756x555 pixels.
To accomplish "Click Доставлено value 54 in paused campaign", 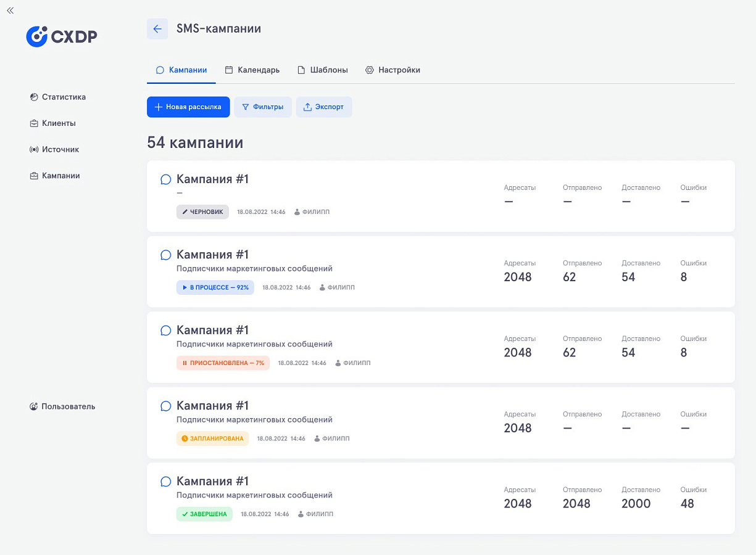I will 628,353.
